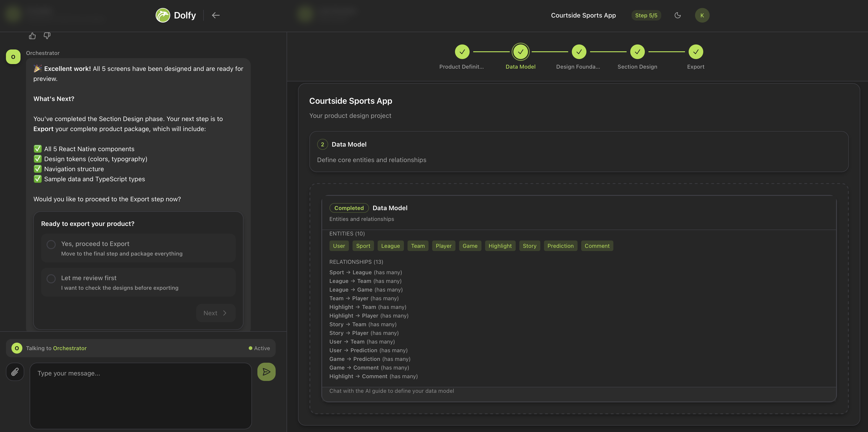Screen dimensions: 868x432
Task: Toggle dark mode with the moon icon
Action: (678, 15)
